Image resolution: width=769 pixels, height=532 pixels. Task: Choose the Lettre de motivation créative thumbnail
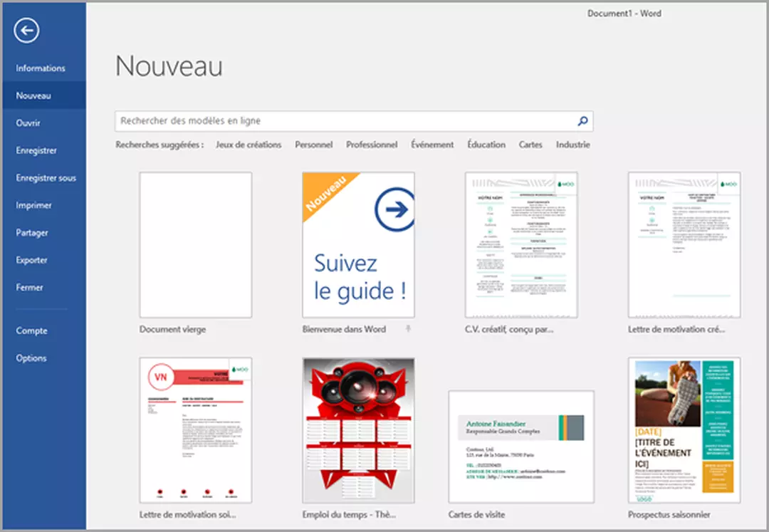(x=684, y=245)
